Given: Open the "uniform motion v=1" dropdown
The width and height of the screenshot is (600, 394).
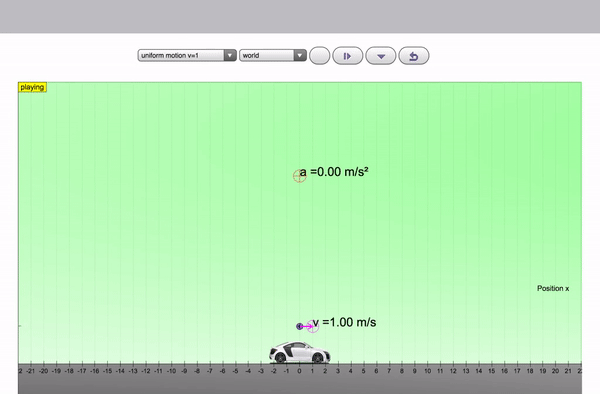Looking at the screenshot, I should pos(187,55).
